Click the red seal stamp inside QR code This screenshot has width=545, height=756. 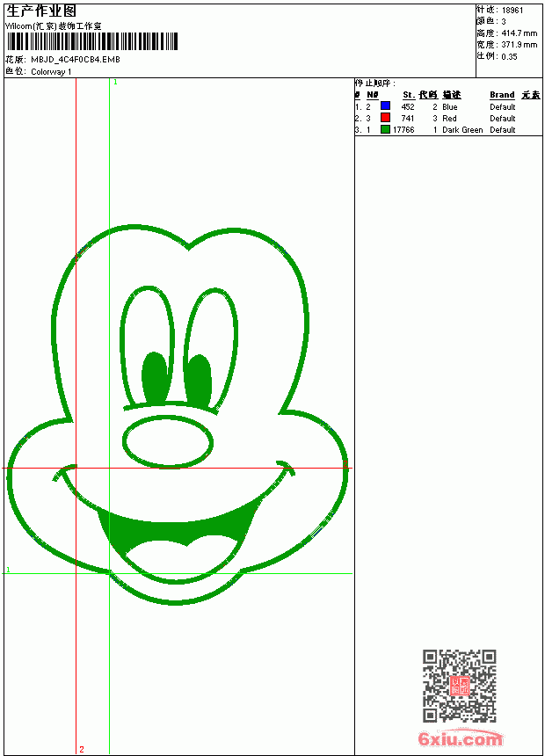pos(460,686)
